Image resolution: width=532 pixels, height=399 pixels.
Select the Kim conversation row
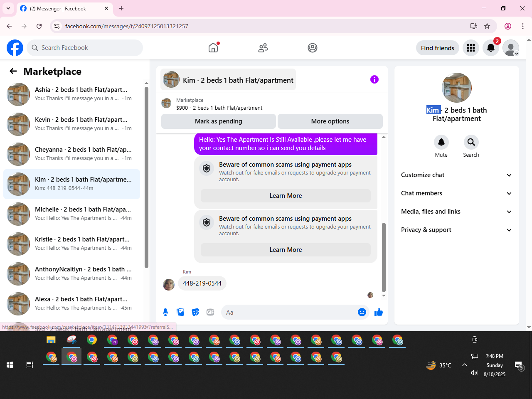pos(71,184)
